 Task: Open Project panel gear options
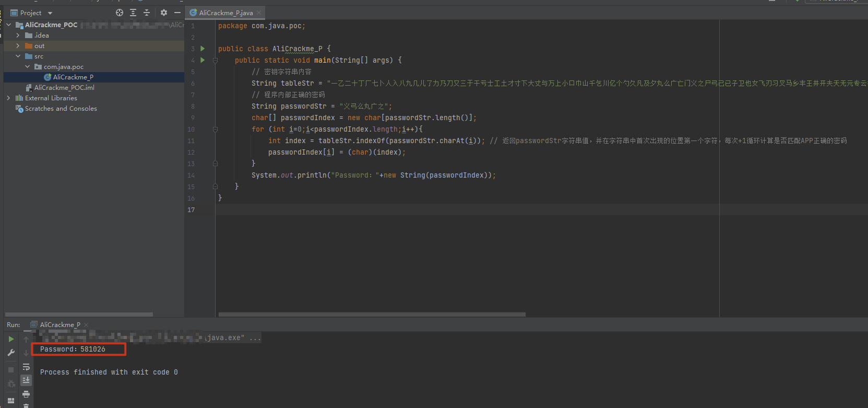[x=164, y=13]
